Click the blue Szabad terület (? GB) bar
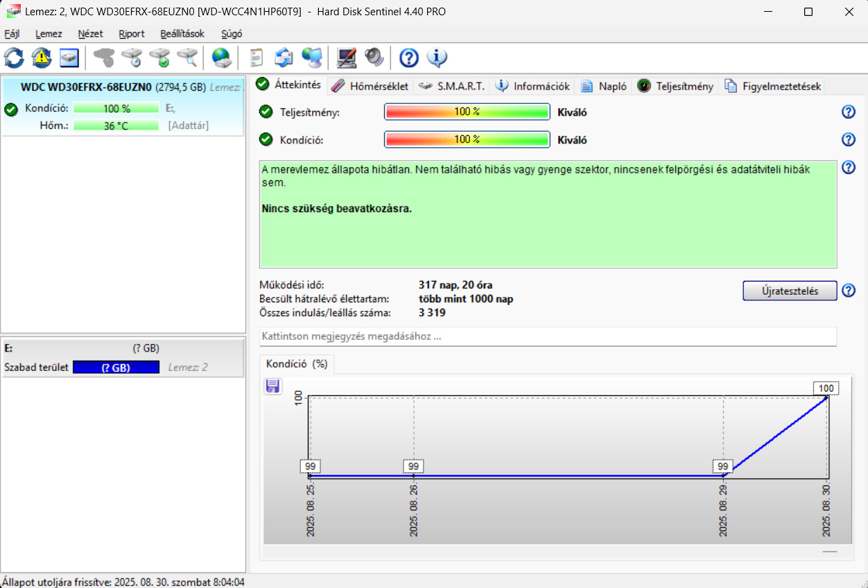This screenshot has height=588, width=868. [x=116, y=367]
